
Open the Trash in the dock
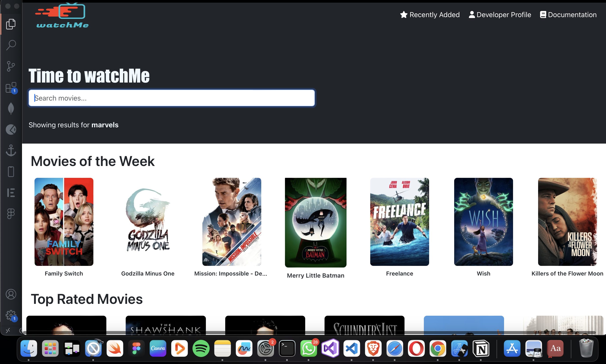coord(586,348)
